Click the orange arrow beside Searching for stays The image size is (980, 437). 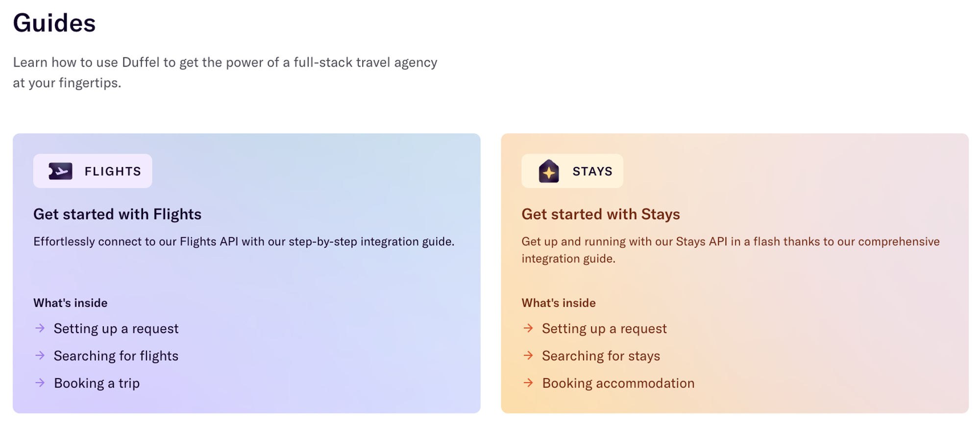click(x=528, y=356)
